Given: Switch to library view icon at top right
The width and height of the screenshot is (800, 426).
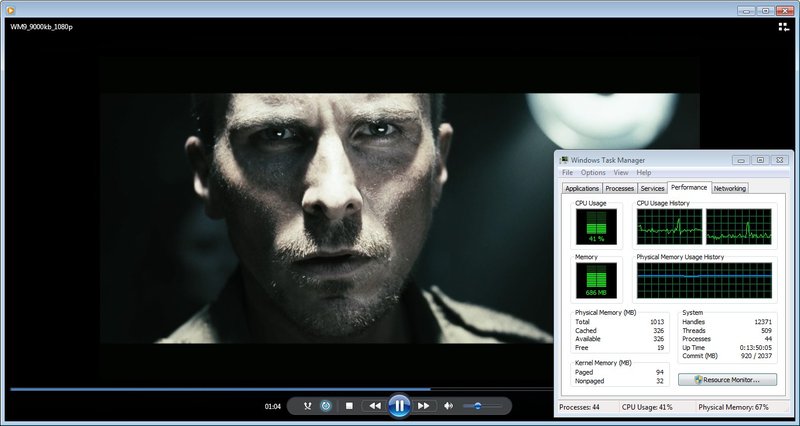Looking at the screenshot, I should coord(784,27).
